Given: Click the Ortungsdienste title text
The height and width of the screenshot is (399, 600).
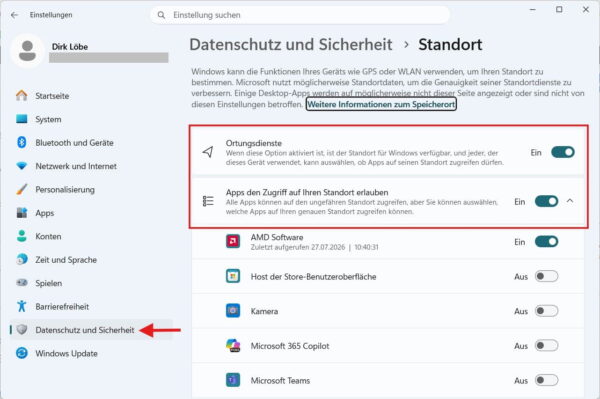Looking at the screenshot, I should coord(254,143).
